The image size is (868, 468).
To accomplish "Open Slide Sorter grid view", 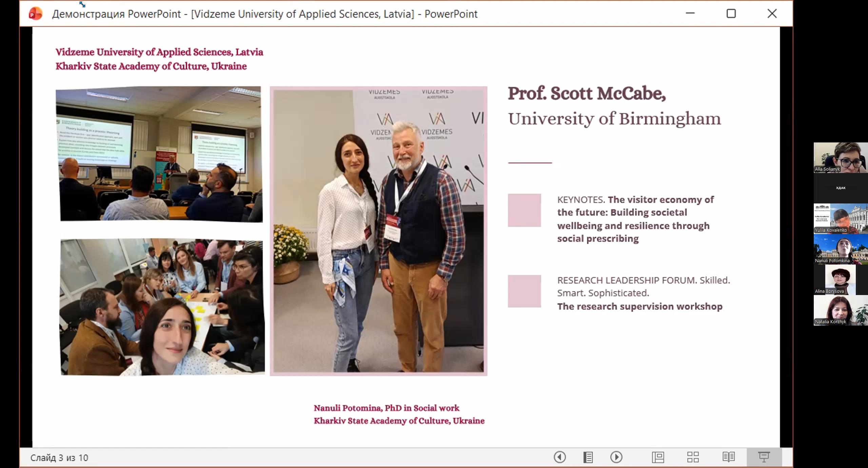I will coord(693,457).
